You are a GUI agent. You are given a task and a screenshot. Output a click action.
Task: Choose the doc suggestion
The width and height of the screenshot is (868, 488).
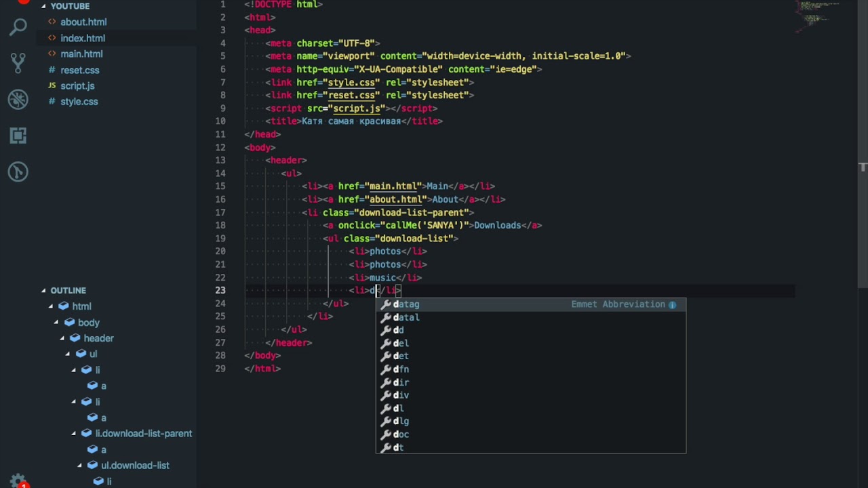pos(531,434)
